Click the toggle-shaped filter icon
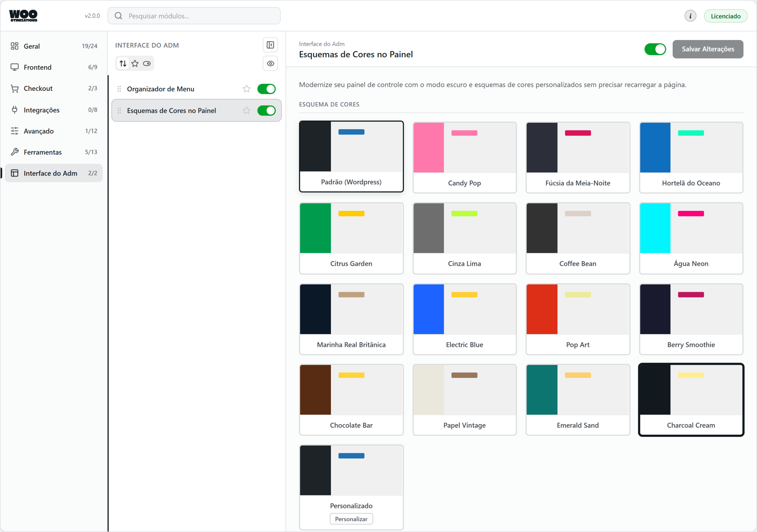 pyautogui.click(x=147, y=63)
